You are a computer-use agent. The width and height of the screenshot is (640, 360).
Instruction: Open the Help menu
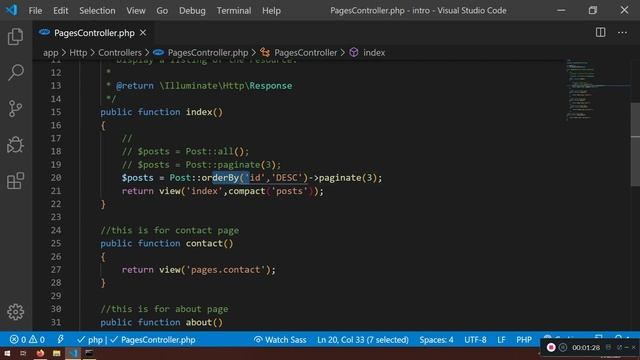pyautogui.click(x=271, y=11)
